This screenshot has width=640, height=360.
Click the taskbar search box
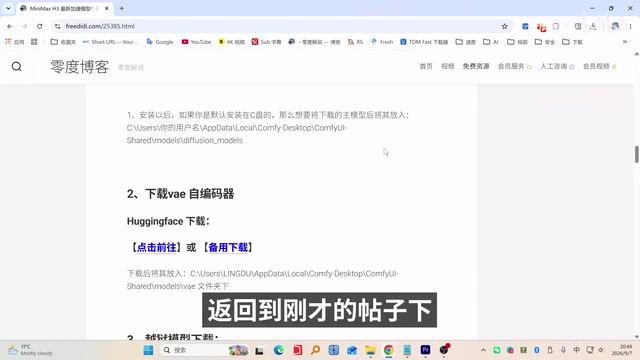204,350
